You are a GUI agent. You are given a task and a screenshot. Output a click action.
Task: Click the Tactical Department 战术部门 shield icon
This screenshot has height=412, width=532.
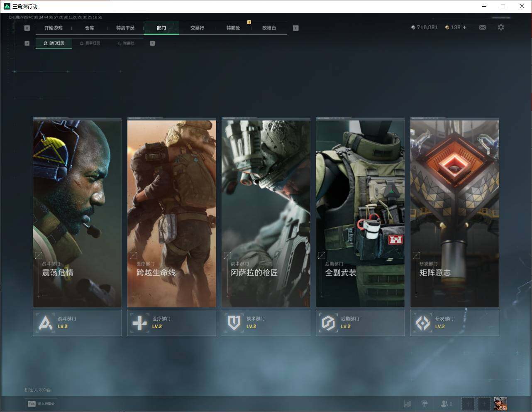click(x=234, y=323)
